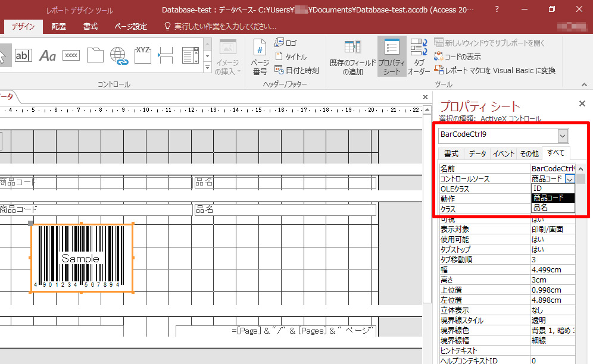Open the イベント property tab
The height and width of the screenshot is (364, 593).
503,153
